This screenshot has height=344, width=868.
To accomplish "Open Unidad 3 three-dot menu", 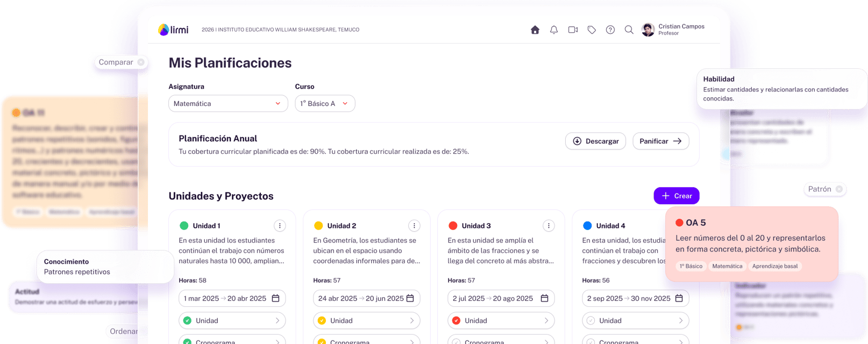I will tap(549, 226).
